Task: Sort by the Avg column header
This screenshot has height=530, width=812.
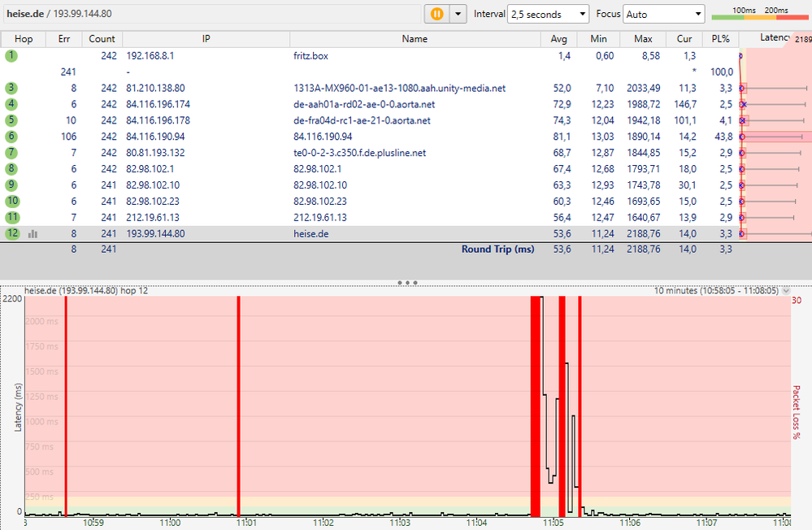Action: (x=558, y=39)
